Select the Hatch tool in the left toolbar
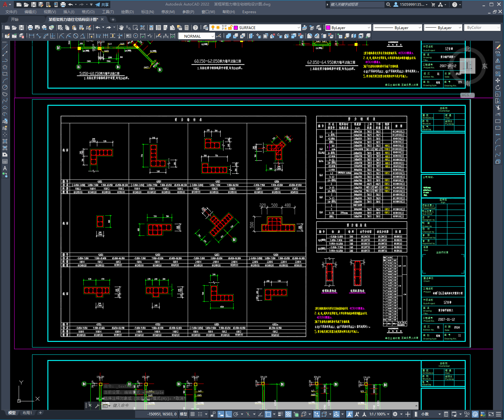The image size is (504, 420). coord(5,141)
